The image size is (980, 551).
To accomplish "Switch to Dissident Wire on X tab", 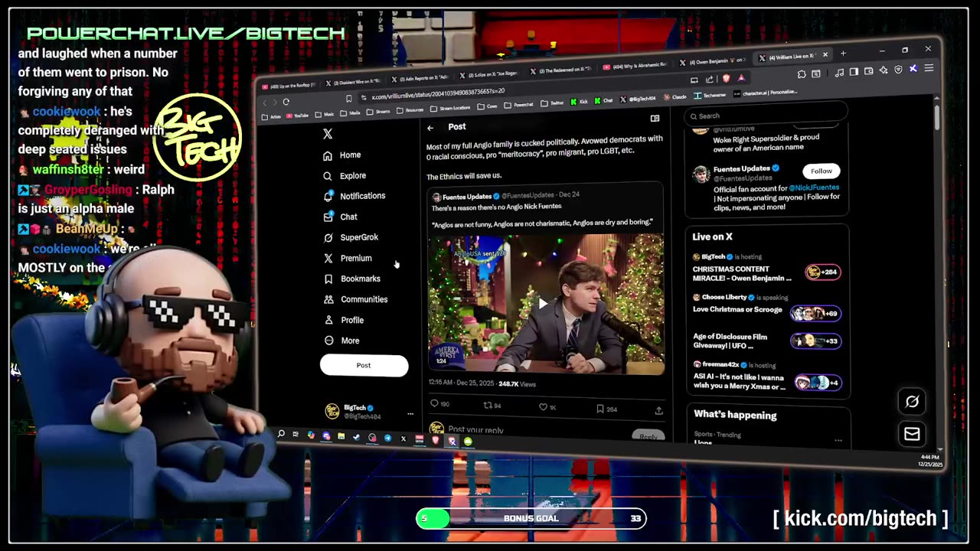I will tap(354, 82).
